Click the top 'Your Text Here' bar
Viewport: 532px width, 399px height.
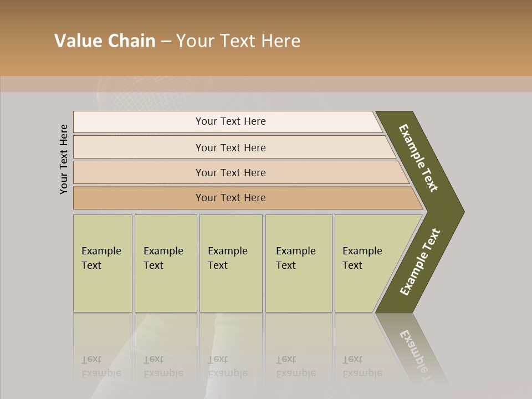tap(228, 122)
